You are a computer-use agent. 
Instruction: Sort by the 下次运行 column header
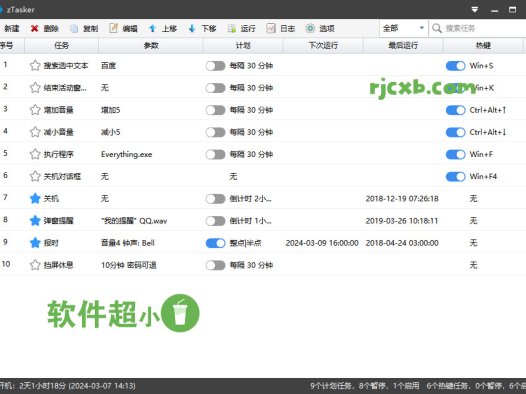click(x=323, y=46)
